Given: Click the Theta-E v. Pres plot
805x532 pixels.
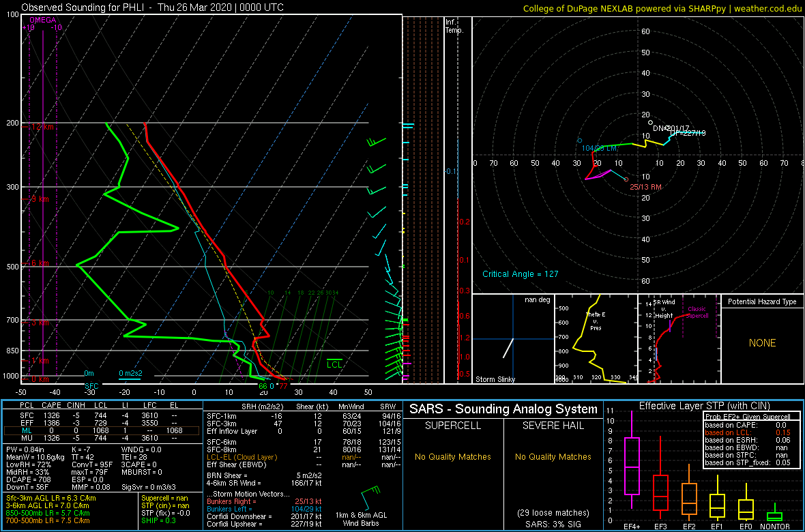Looking at the screenshot, I should pos(596,339).
